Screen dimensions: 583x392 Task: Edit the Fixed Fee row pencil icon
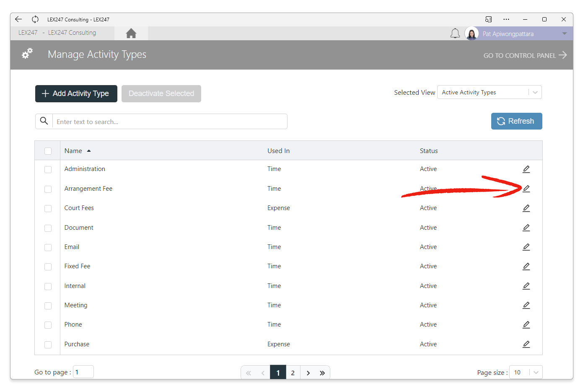coord(526,266)
